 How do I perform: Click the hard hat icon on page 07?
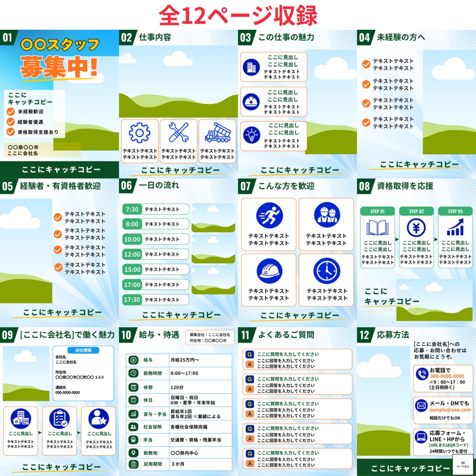tap(269, 271)
